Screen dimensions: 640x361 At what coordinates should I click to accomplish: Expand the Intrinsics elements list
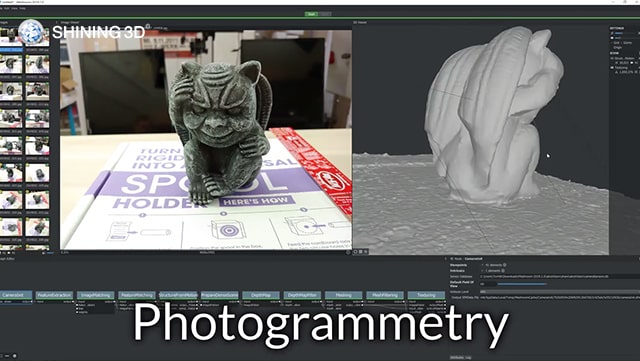[482, 271]
